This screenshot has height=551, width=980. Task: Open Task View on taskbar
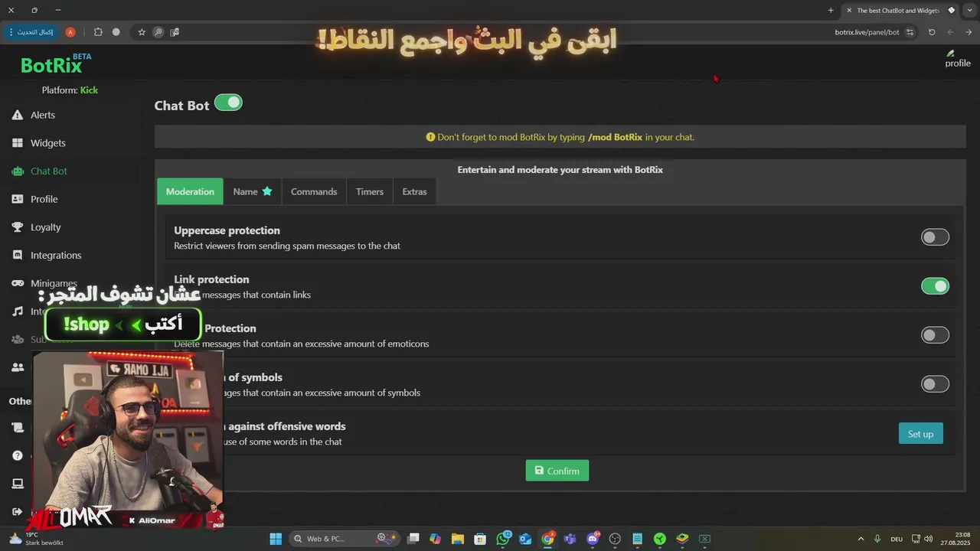pyautogui.click(x=413, y=539)
